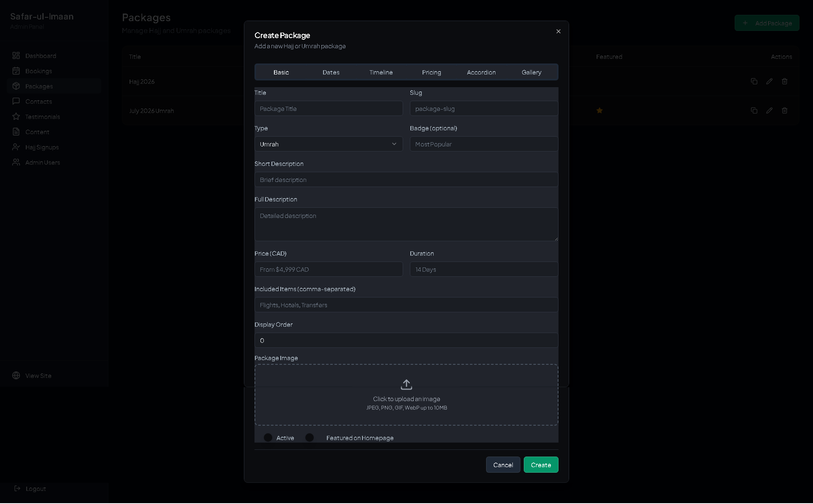Edit the Hajj 2026 package with pencil icon
Viewport: 813px width, 504px height.
tap(769, 81)
